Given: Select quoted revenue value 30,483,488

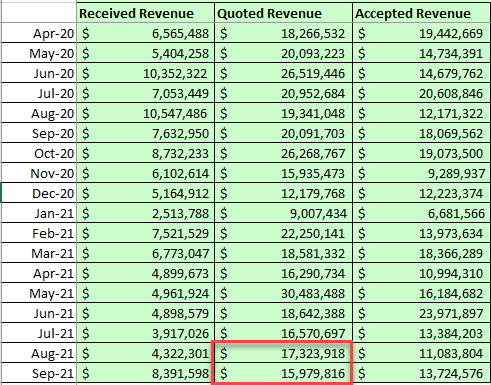Looking at the screenshot, I should pyautogui.click(x=283, y=293).
